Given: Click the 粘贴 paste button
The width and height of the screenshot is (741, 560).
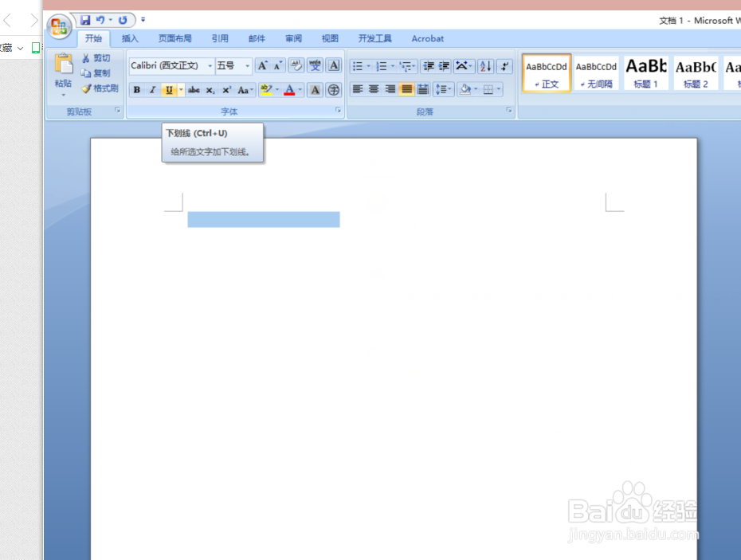Looking at the screenshot, I should pyautogui.click(x=63, y=70).
